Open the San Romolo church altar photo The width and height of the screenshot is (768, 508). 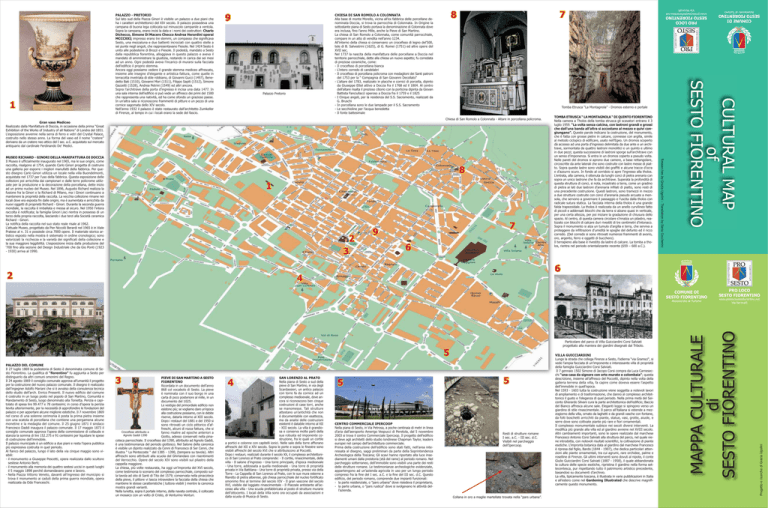pyautogui.click(x=493, y=63)
